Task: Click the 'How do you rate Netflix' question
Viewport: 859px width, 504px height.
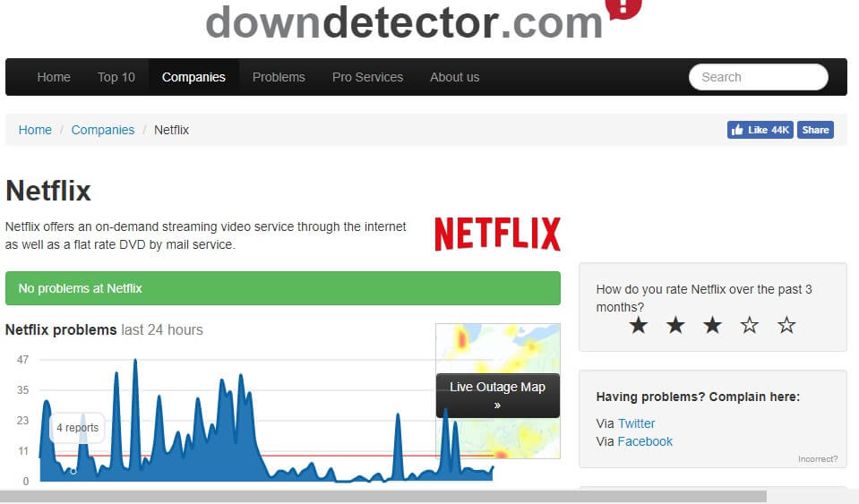Action: click(704, 298)
